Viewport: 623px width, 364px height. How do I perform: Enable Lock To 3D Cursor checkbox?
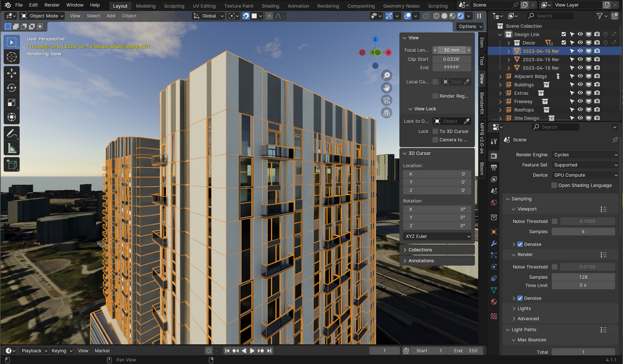(435, 131)
